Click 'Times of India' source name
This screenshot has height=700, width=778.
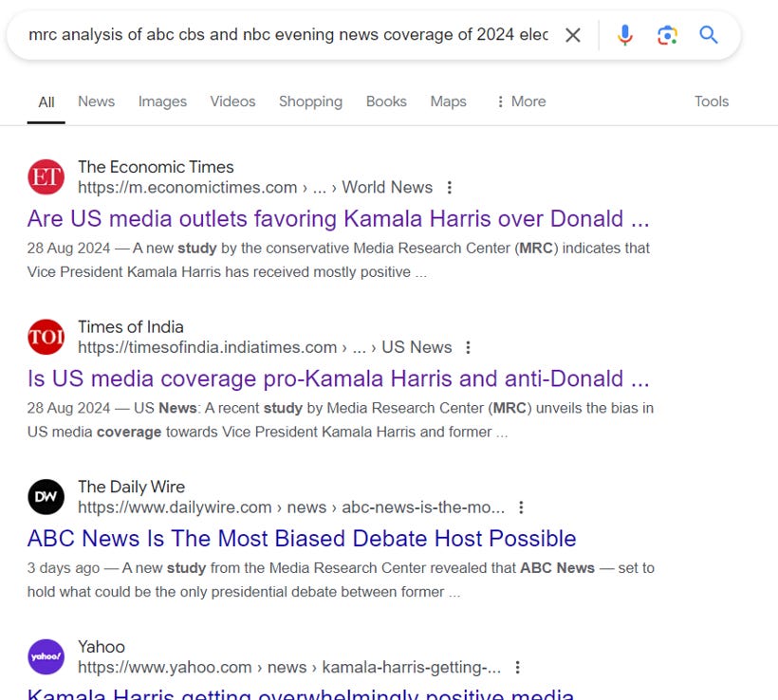click(x=131, y=327)
